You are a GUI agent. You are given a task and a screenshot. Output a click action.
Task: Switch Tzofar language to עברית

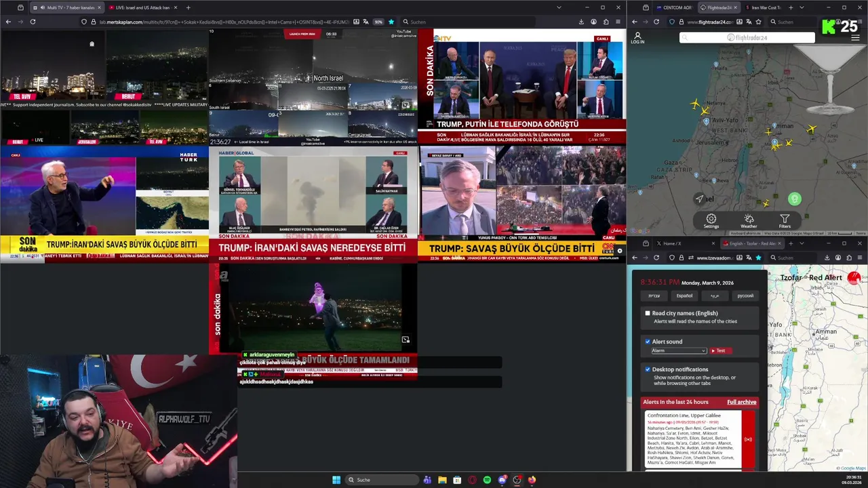[x=654, y=296]
